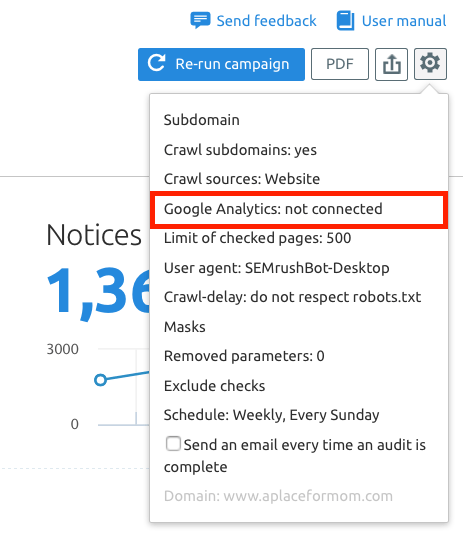Open Crawl sources: Website setting

tap(242, 179)
